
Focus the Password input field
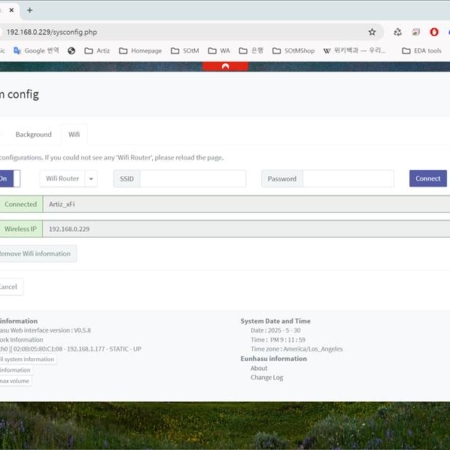pyautogui.click(x=348, y=179)
